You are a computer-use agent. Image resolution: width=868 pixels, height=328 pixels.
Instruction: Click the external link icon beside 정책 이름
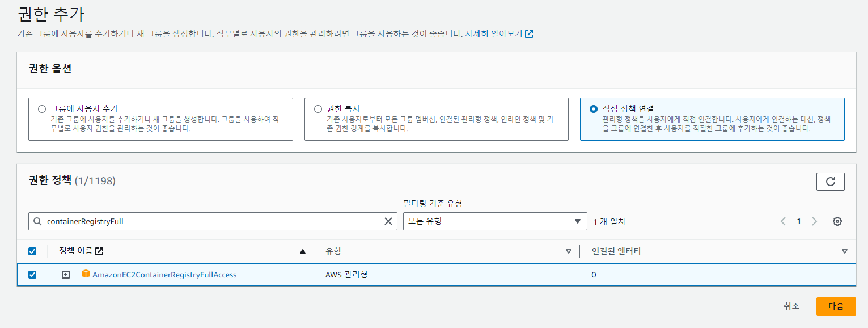(x=100, y=251)
